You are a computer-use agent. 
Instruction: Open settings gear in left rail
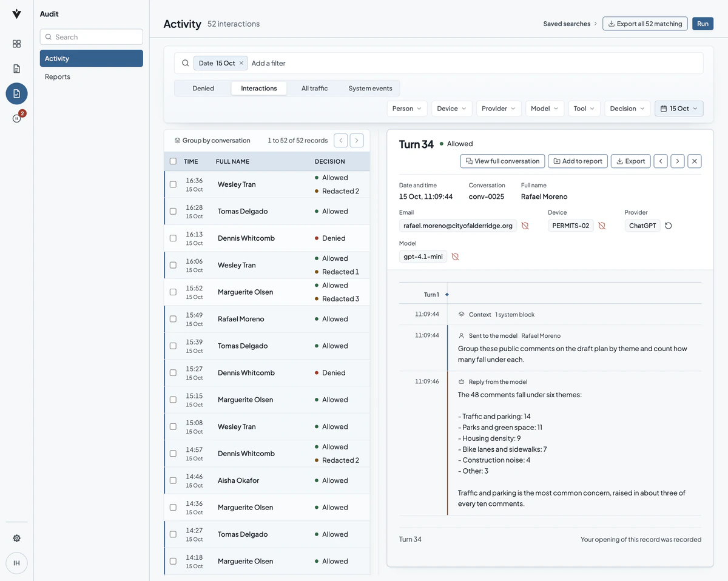(16, 538)
